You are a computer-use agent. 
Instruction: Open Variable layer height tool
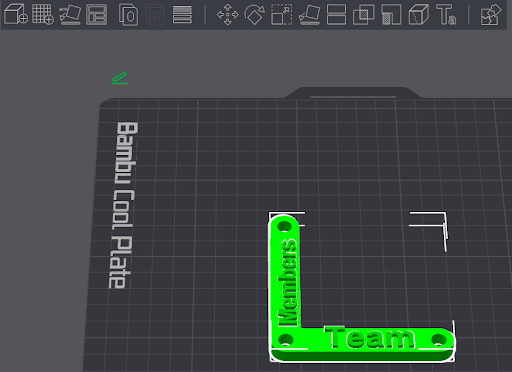click(x=182, y=15)
